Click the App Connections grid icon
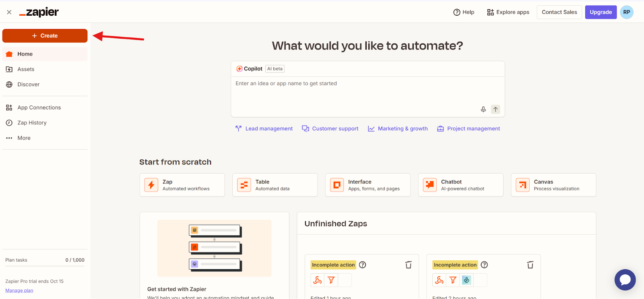Image resolution: width=644 pixels, height=299 pixels. pyautogui.click(x=9, y=107)
